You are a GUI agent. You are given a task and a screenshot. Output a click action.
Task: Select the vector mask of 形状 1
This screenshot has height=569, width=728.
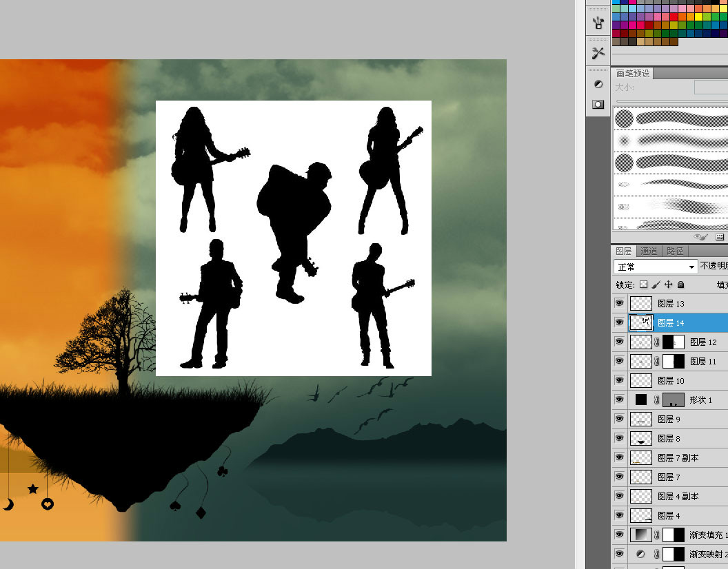[674, 400]
